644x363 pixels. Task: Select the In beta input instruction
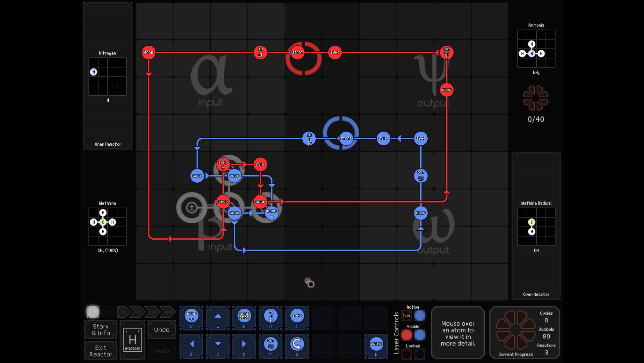[x=271, y=316]
